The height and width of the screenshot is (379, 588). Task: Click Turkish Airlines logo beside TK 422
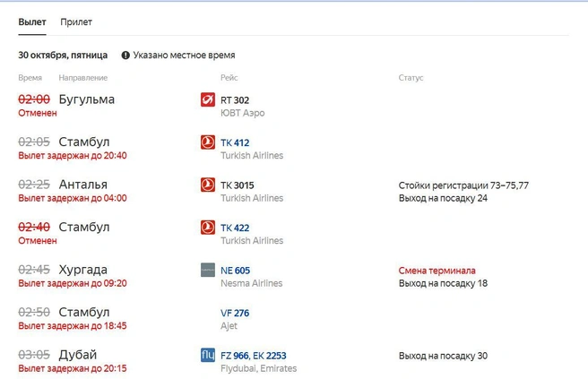click(208, 228)
